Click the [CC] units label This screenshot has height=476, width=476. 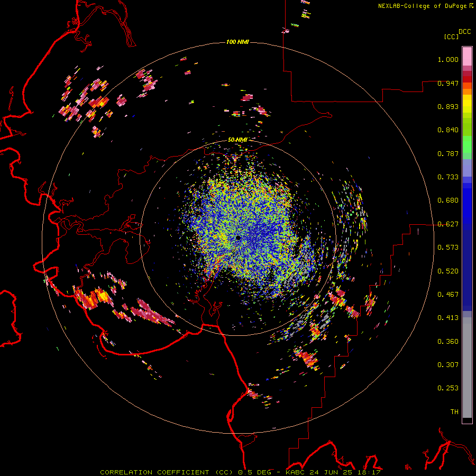pos(451,36)
